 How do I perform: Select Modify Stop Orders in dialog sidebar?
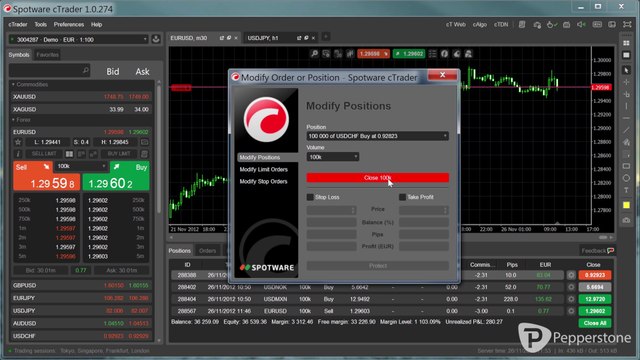(x=264, y=181)
